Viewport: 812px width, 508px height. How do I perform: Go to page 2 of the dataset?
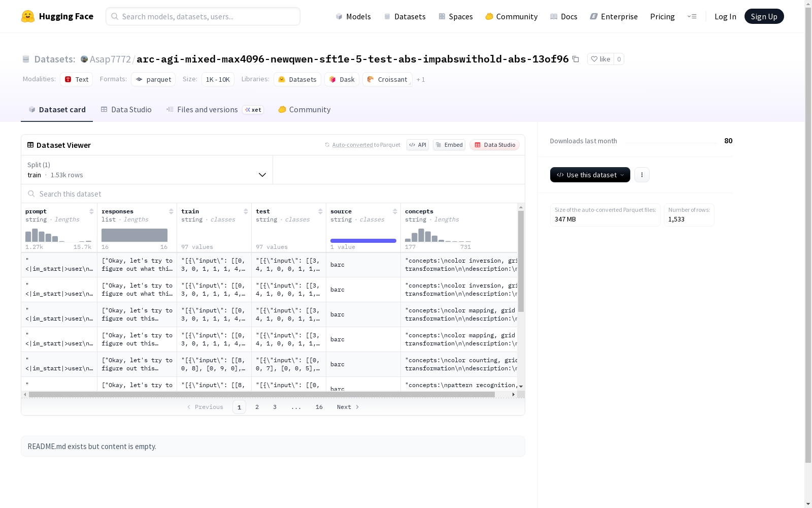coord(257,407)
